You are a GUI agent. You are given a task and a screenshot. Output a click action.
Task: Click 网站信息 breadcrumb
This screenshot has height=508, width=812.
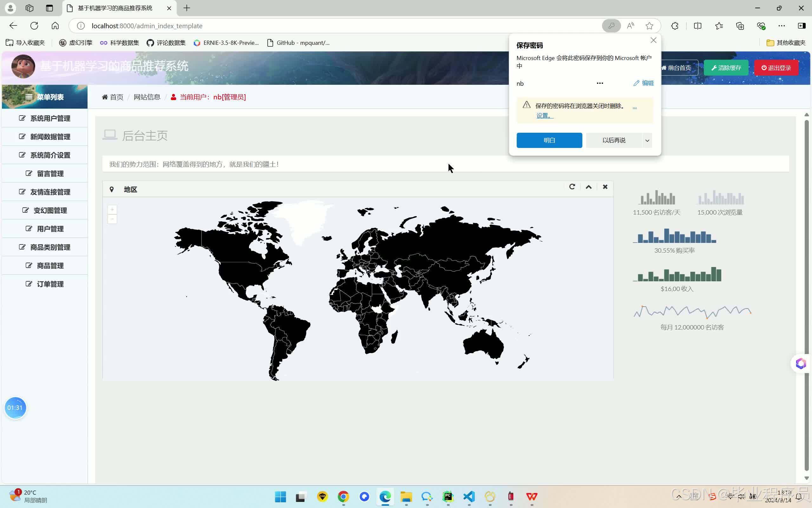click(x=147, y=97)
